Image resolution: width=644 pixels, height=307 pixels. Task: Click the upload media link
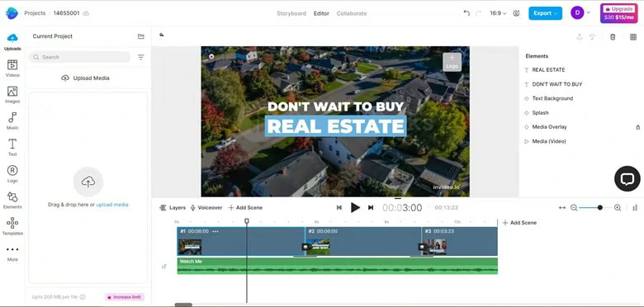pos(112,205)
